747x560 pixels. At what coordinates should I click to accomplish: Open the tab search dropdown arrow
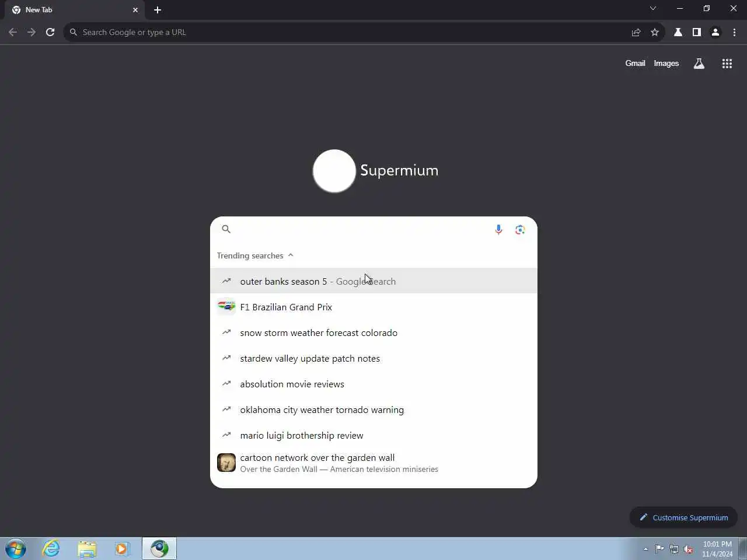[653, 8]
